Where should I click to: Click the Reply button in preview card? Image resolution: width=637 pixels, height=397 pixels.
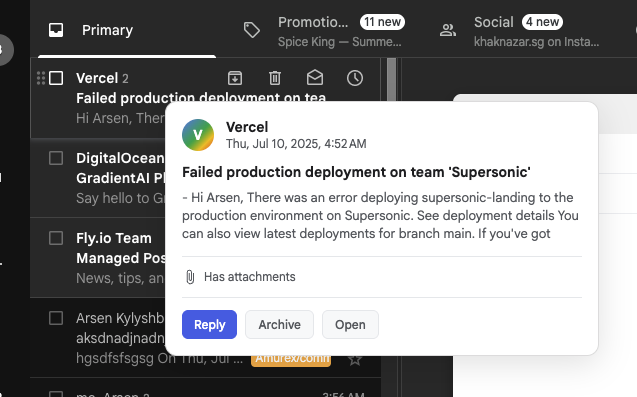pos(209,324)
